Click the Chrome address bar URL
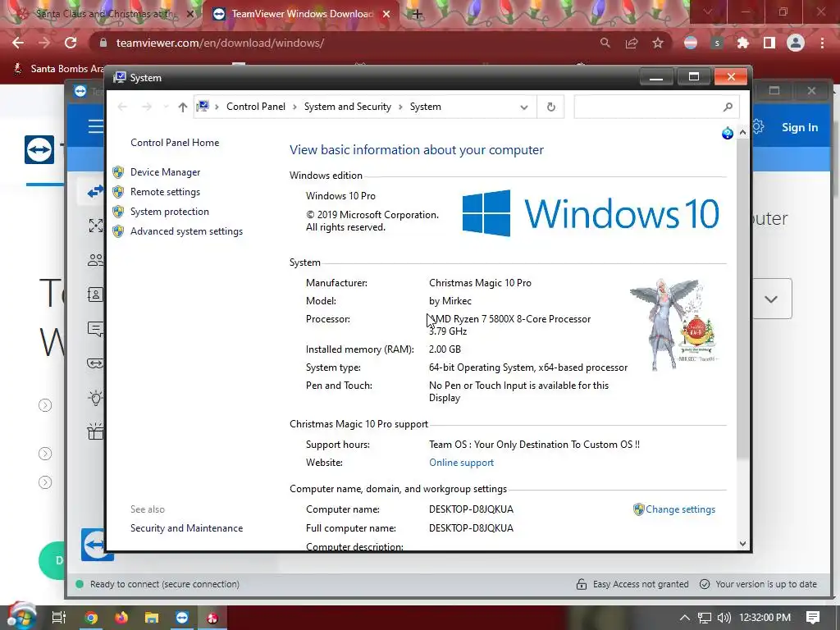Viewport: 840px width, 630px height. [220, 43]
